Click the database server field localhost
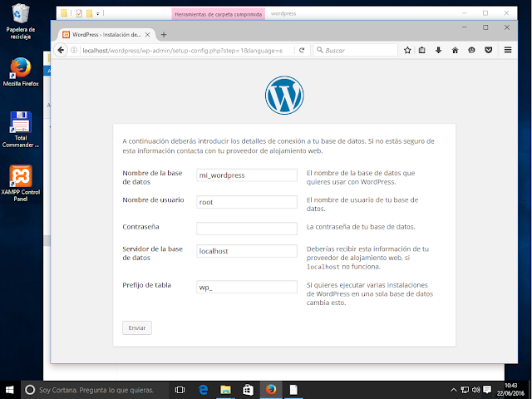 pyautogui.click(x=247, y=251)
